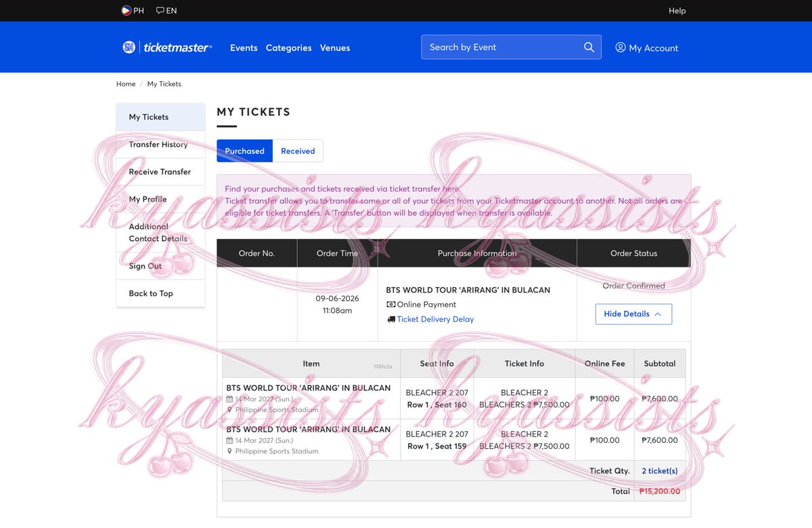Viewport: 812px width, 528px height.
Task: Switch to the Purchased tab
Action: pos(245,151)
